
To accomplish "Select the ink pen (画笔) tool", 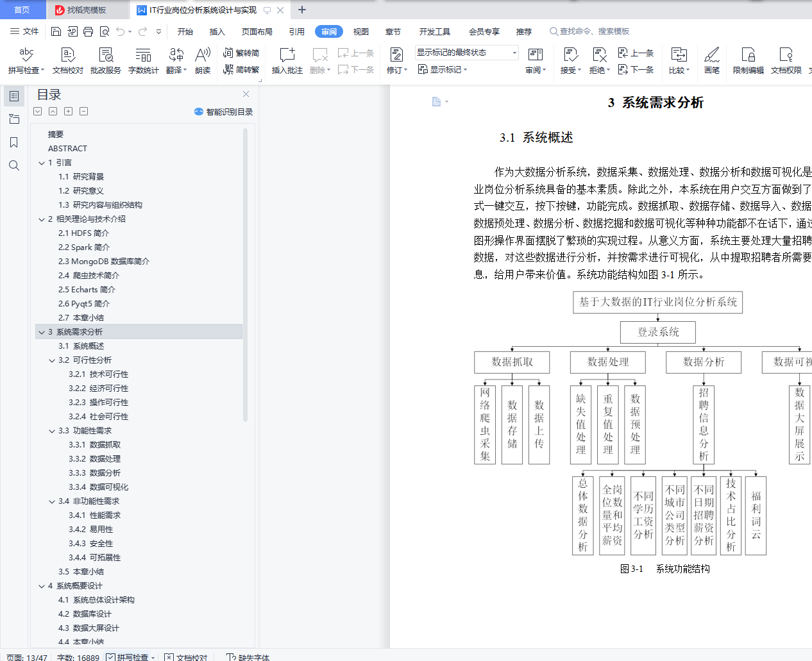I will coord(712,61).
